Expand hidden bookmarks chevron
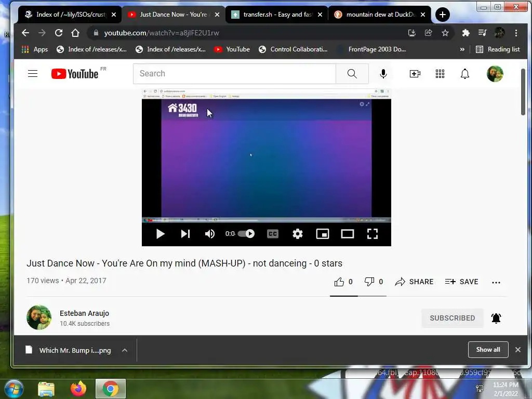This screenshot has width=532, height=399. tap(462, 49)
